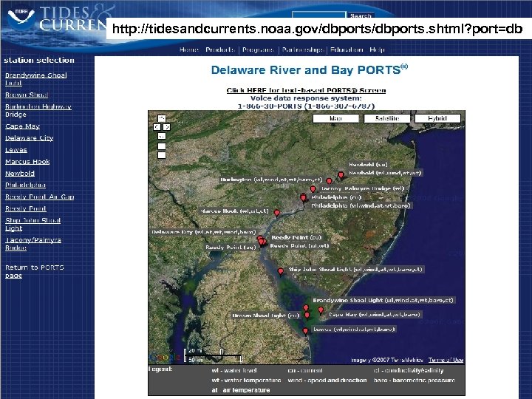Click the Brown Shoal Light red marker
532x399 pixels.
tap(307, 316)
